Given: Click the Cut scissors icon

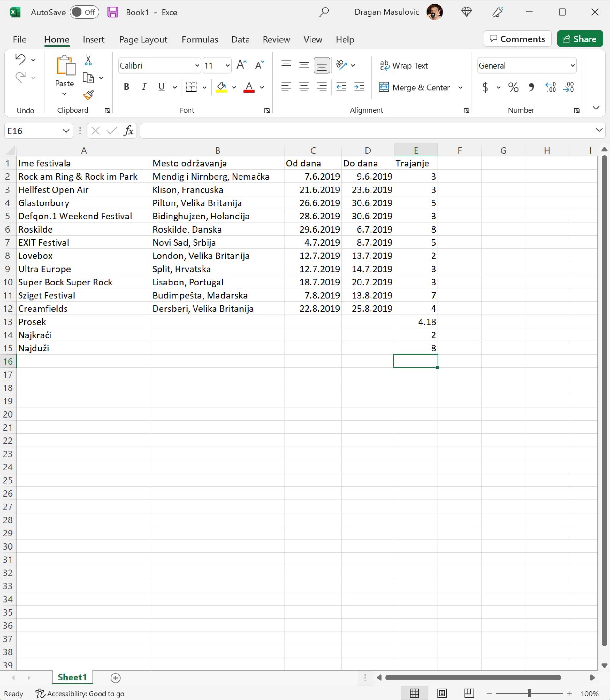Looking at the screenshot, I should click(x=88, y=60).
